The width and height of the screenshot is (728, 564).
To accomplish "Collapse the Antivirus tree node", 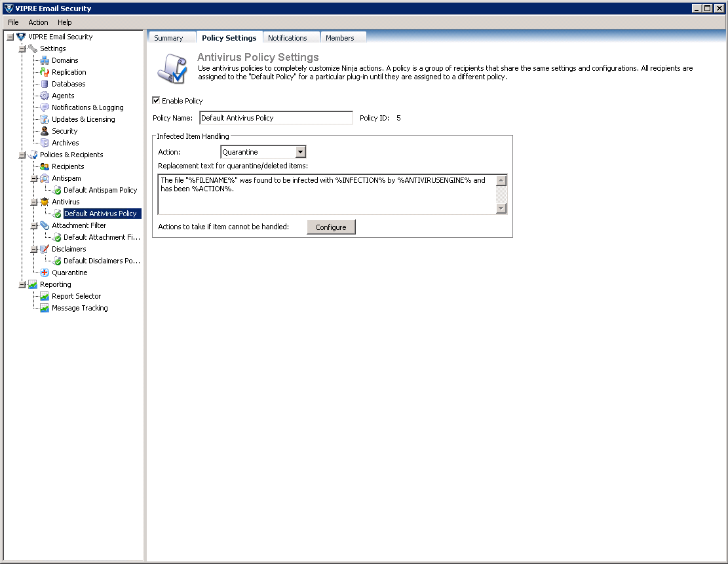I will [34, 202].
